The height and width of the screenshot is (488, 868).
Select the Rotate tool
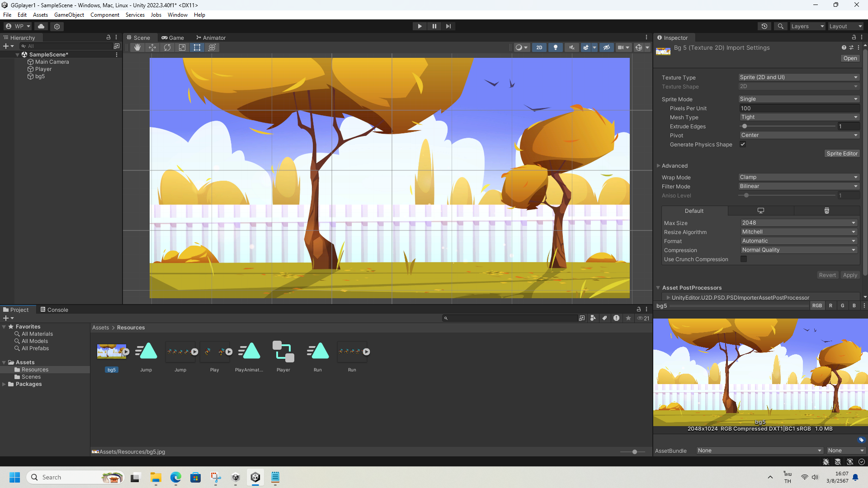167,47
